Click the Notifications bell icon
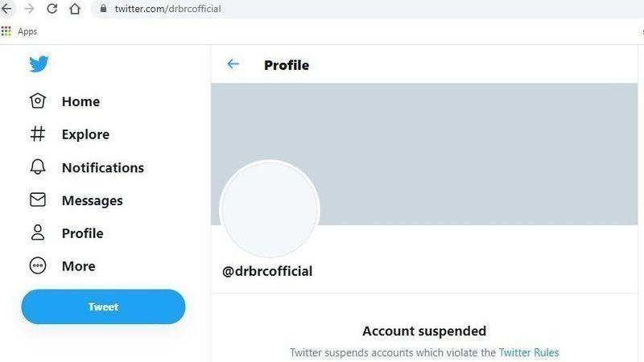This screenshot has height=362, width=644. point(38,167)
